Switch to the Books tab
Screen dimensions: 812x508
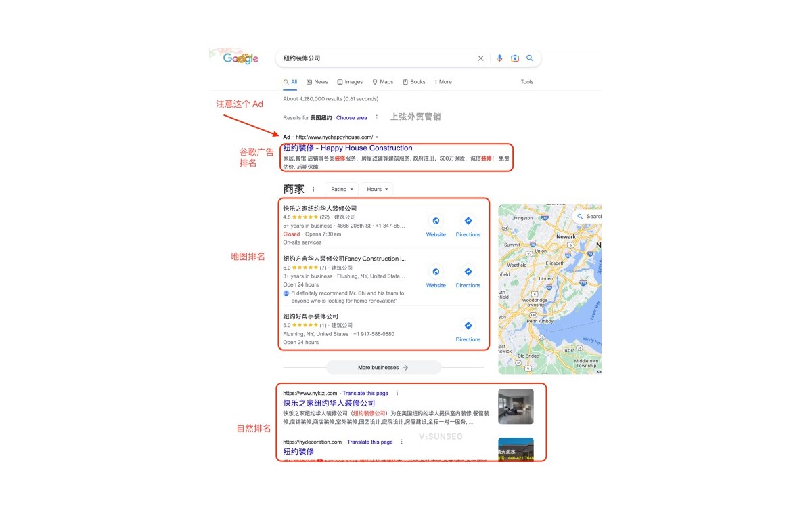414,82
